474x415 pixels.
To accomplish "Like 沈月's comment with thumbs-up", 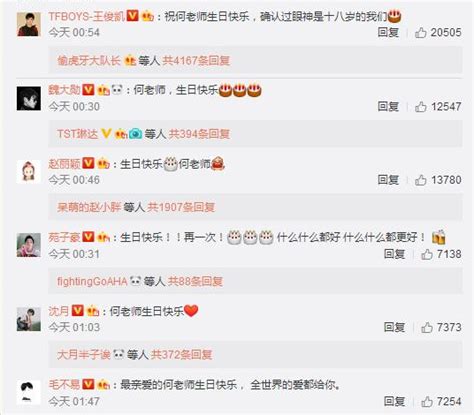I will tap(427, 327).
